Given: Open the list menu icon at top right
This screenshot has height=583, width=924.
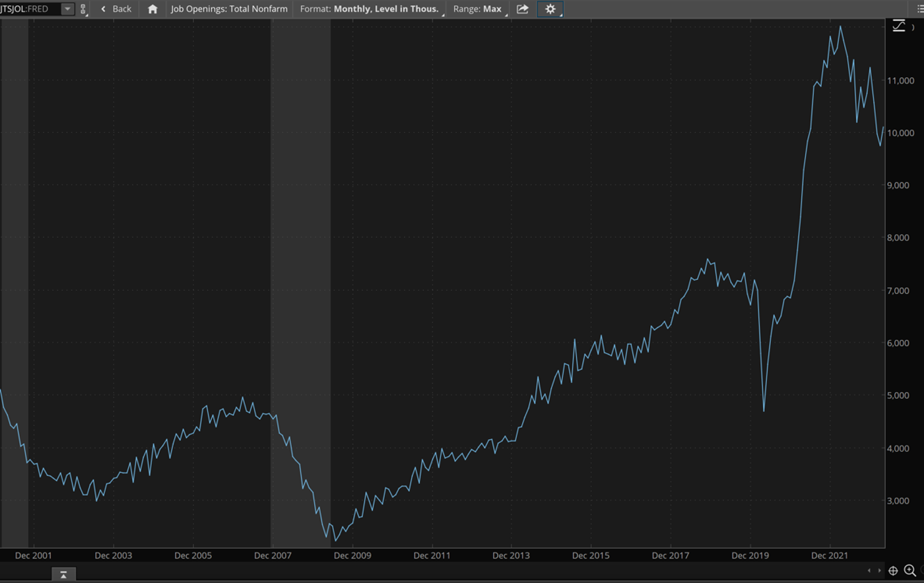Looking at the screenshot, I should click(920, 9).
